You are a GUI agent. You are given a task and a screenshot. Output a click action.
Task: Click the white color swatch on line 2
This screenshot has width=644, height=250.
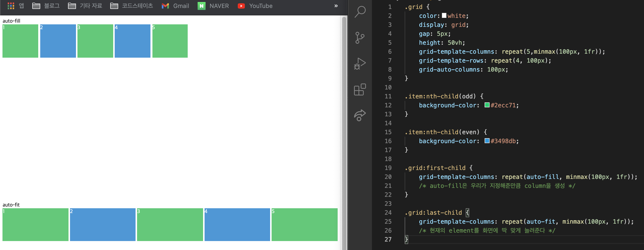coord(444,15)
